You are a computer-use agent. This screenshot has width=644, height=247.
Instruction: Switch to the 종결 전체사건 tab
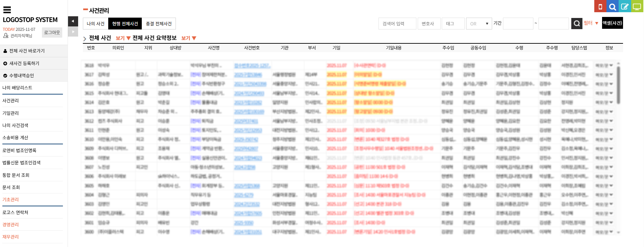(x=159, y=24)
